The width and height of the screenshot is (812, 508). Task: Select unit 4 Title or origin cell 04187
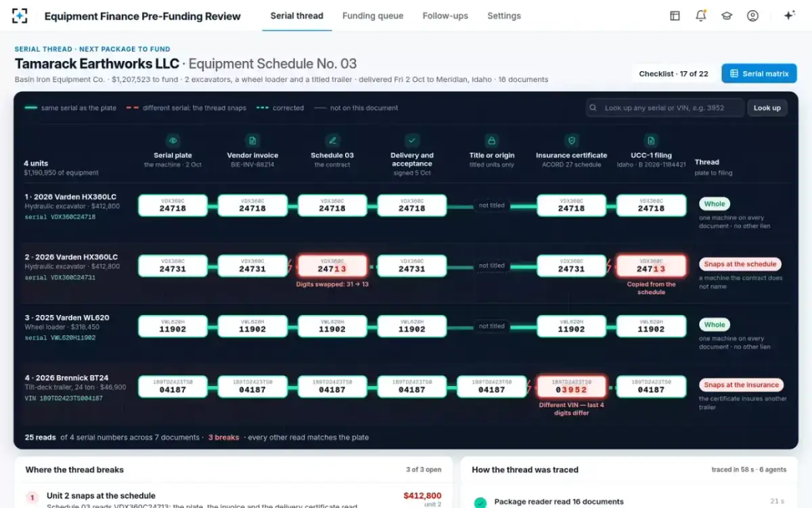click(491, 386)
